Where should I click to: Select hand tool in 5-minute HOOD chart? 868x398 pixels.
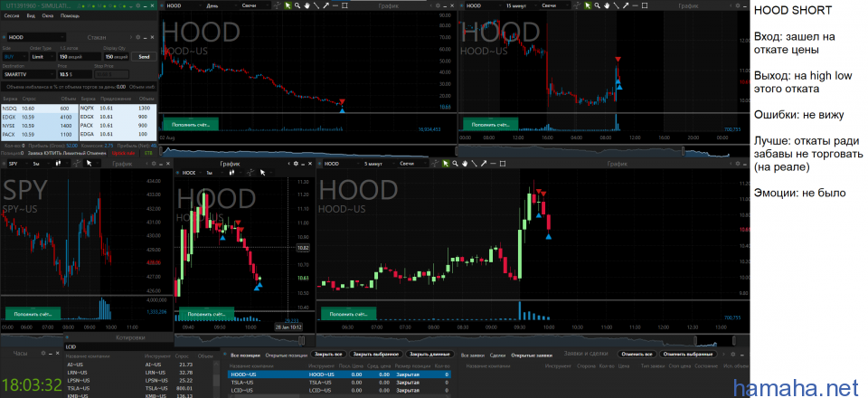pos(465,164)
